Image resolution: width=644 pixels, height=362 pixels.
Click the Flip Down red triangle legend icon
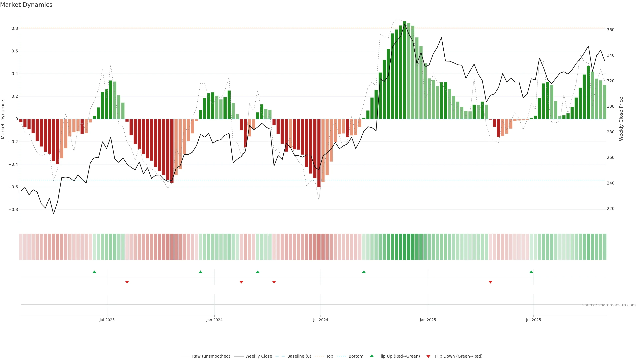(x=428, y=356)
